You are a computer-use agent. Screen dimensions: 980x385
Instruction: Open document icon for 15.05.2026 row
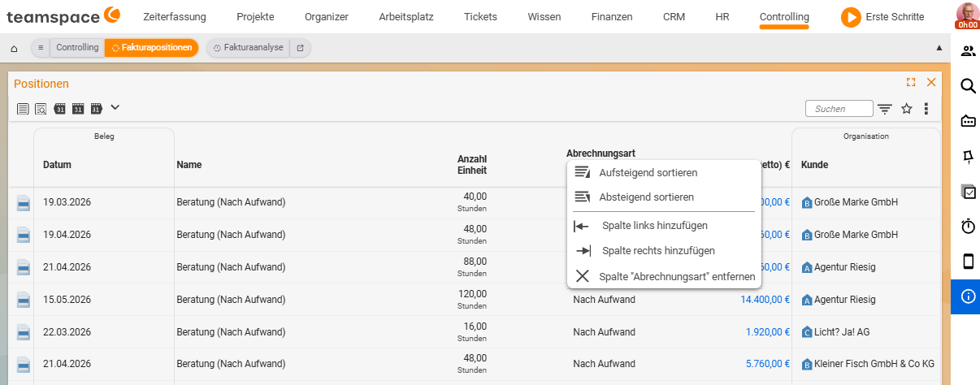[x=24, y=300]
